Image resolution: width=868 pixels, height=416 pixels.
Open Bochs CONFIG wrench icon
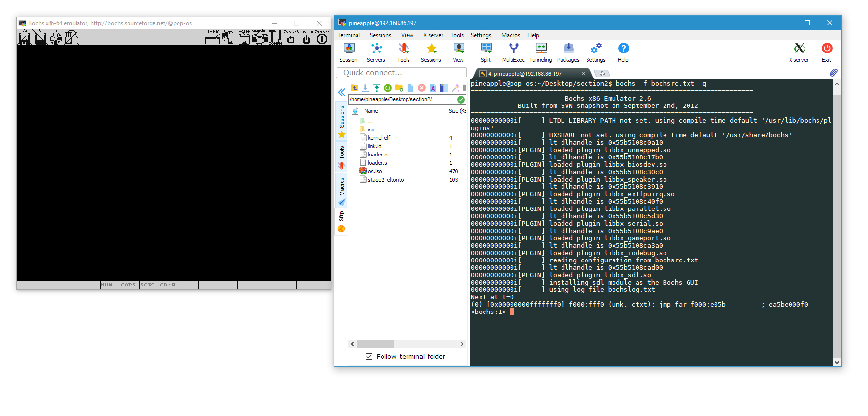[276, 37]
